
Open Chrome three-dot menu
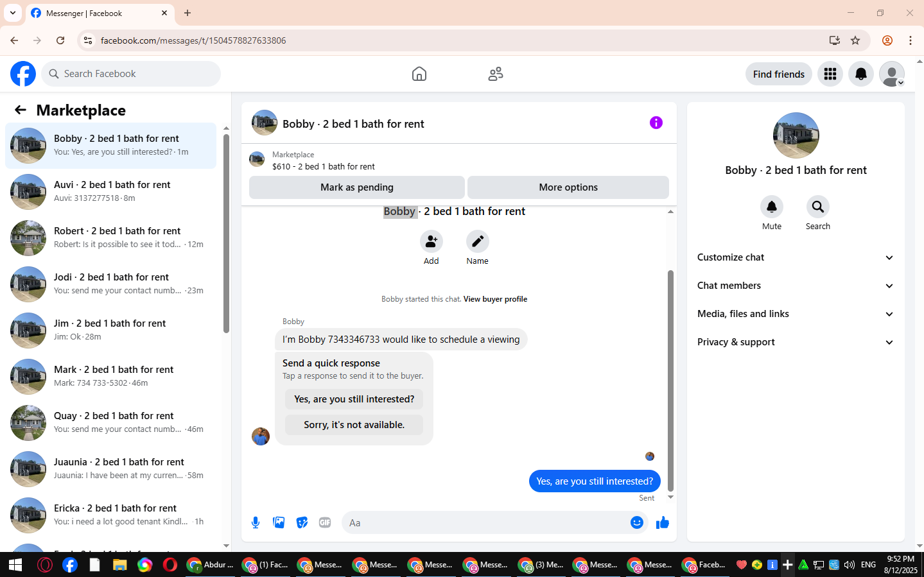[911, 40]
